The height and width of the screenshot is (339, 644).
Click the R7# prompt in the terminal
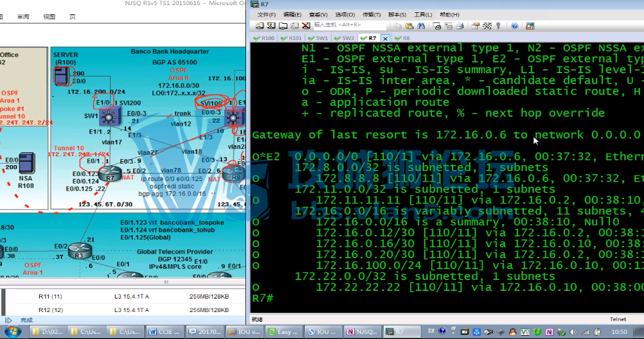click(263, 298)
